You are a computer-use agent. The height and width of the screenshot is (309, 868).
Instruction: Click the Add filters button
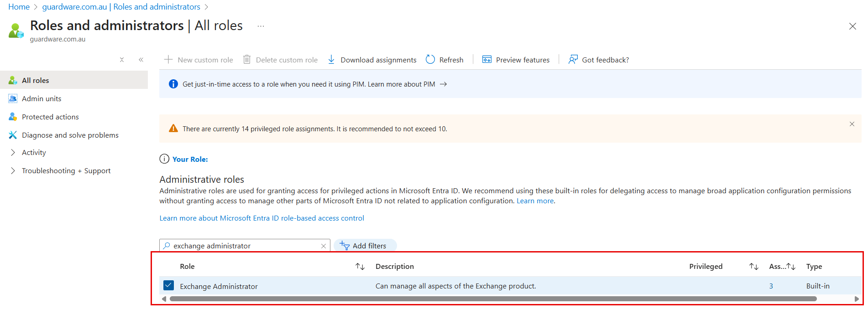click(365, 246)
